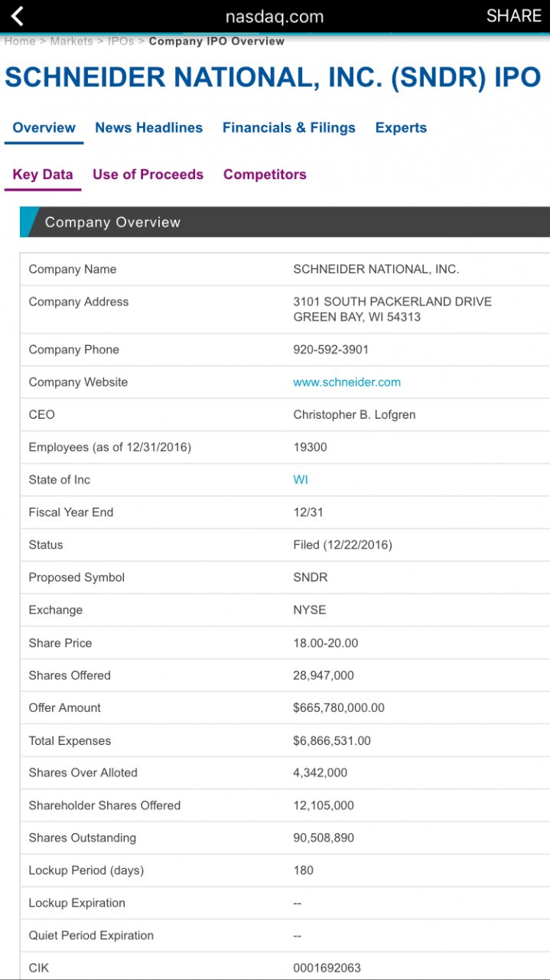The width and height of the screenshot is (550, 980).
Task: Select Shareholder Shares Offered value 12,105,000
Action: [x=324, y=805]
